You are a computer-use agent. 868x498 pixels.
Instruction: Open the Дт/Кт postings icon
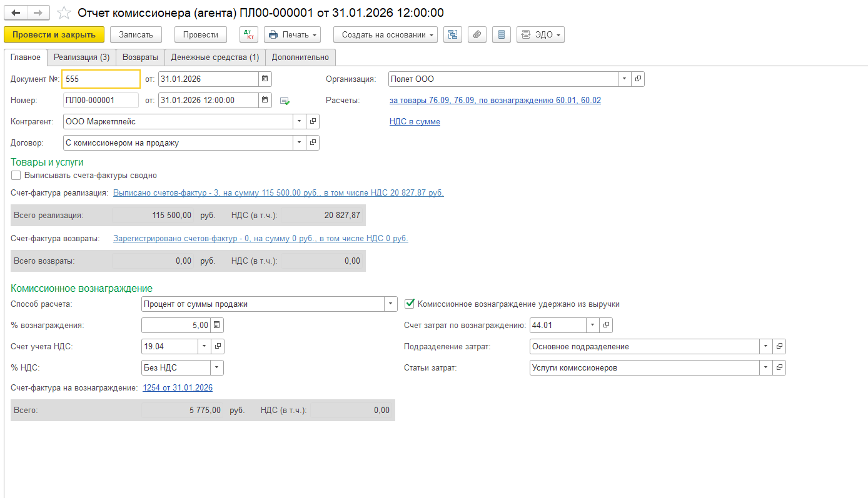248,34
